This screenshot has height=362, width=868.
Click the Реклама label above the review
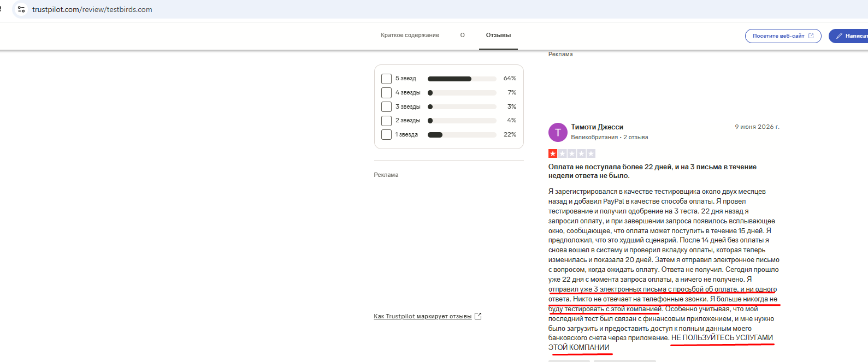[560, 54]
